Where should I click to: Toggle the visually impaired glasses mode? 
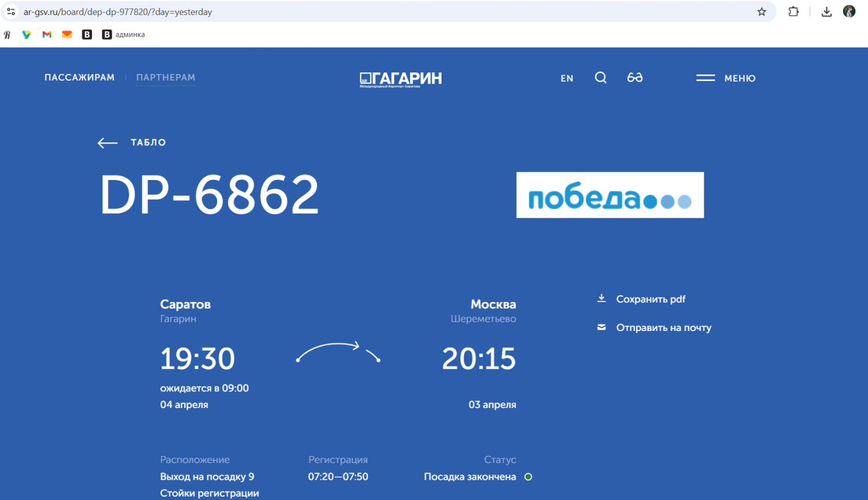635,78
